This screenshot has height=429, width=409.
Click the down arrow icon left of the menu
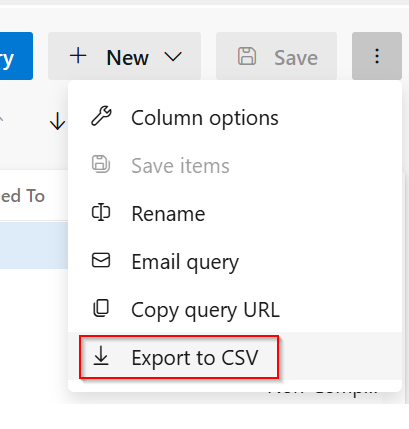(x=57, y=121)
